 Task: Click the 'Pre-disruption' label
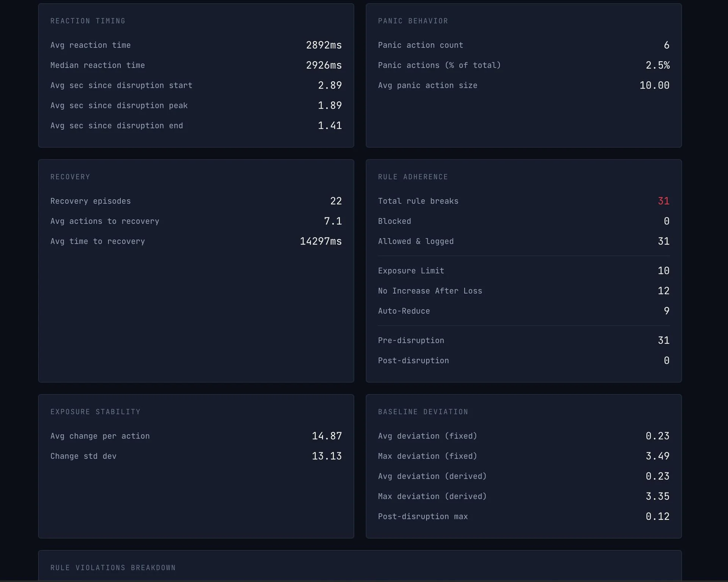pos(411,341)
